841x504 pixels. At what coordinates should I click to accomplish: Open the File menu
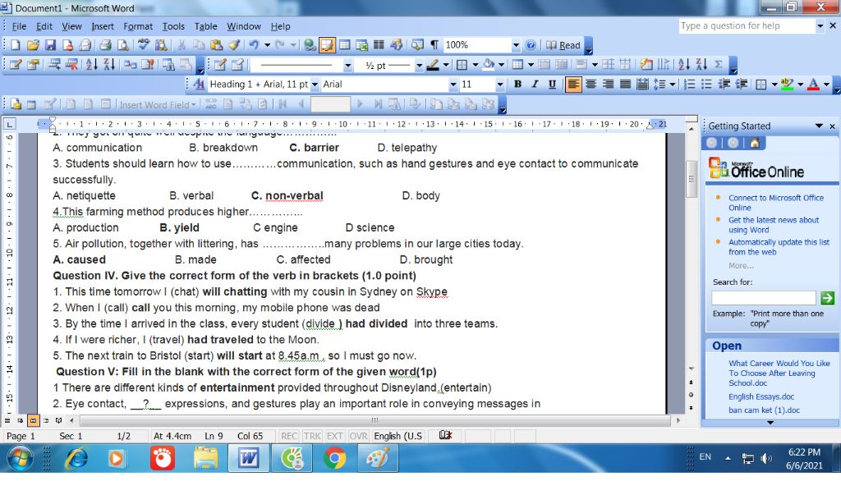pyautogui.click(x=19, y=26)
